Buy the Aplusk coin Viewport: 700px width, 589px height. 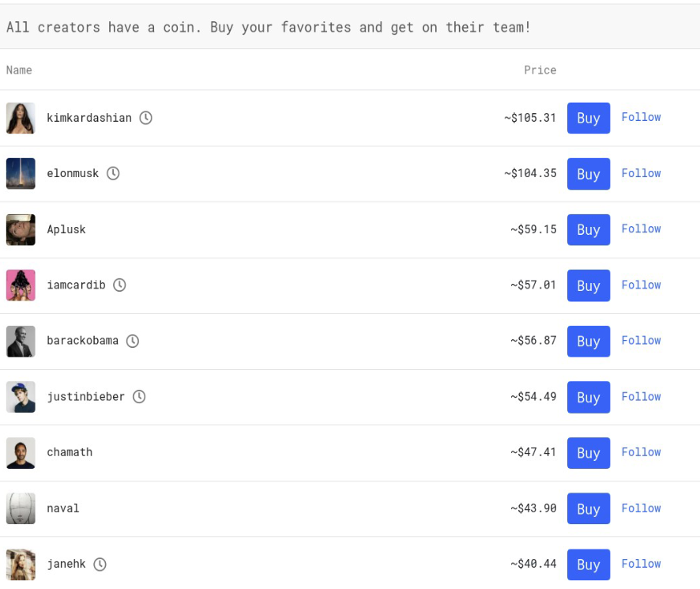coord(589,230)
